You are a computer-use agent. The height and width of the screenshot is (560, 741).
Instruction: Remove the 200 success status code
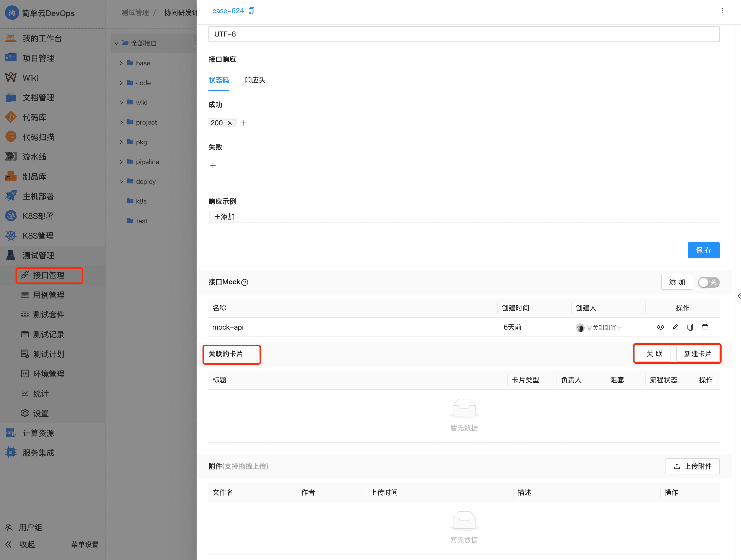230,123
